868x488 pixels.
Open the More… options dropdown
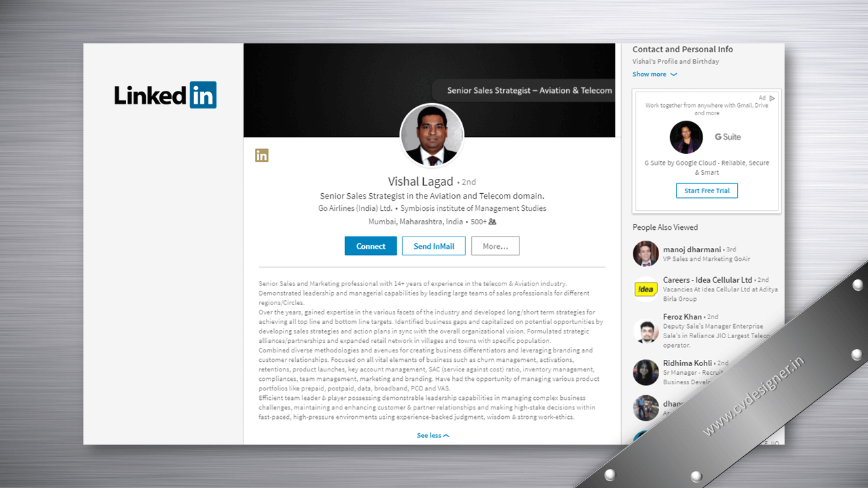pyautogui.click(x=496, y=246)
